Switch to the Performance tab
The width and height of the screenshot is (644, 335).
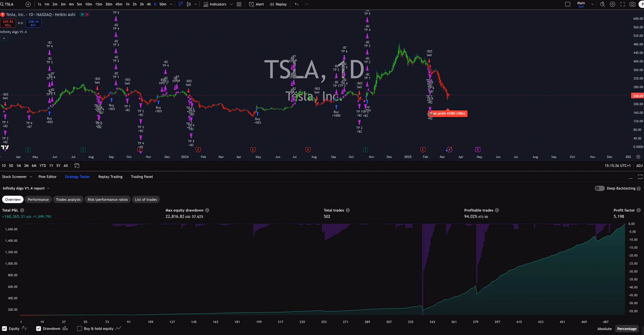coord(38,199)
